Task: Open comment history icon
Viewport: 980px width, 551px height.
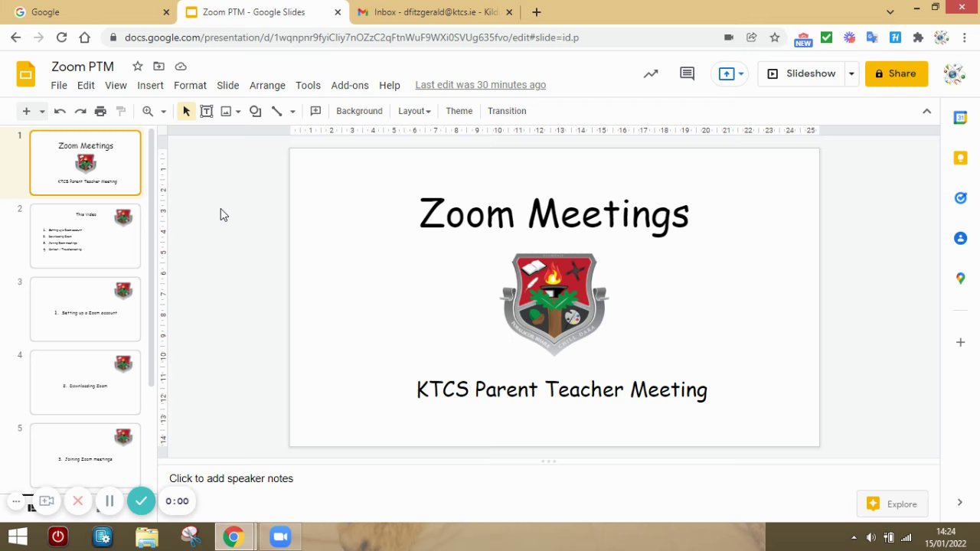Action: pos(687,73)
